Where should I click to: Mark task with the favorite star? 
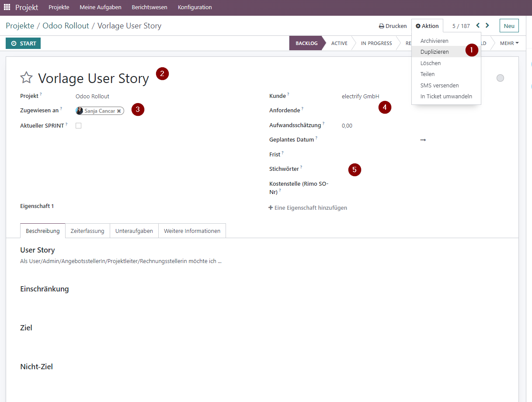[27, 78]
